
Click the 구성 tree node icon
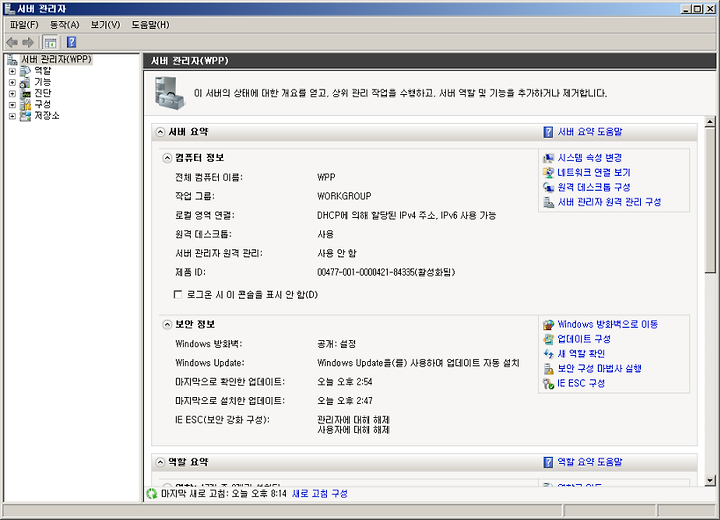click(26, 105)
